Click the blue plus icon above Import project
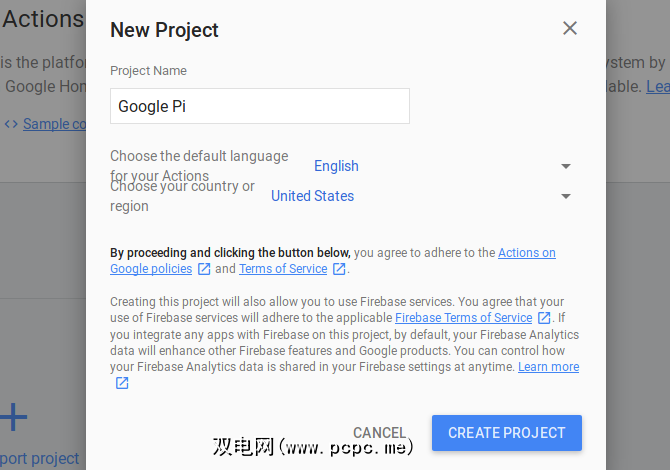Viewport: 670px width, 470px height. (x=12, y=417)
